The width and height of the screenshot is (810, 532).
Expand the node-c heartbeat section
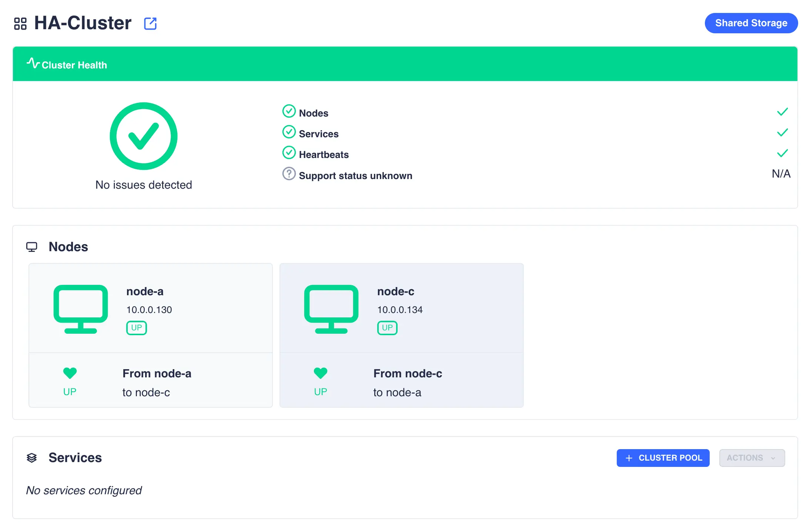(x=401, y=380)
